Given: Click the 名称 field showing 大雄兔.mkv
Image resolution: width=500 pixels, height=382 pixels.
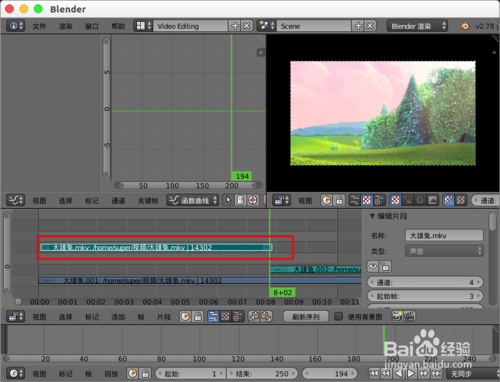Looking at the screenshot, I should click(x=444, y=236).
